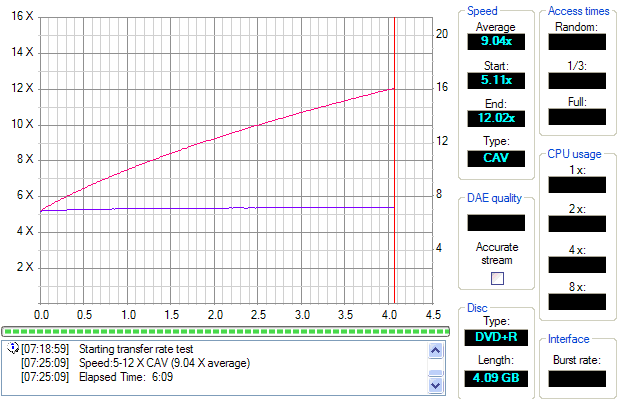Click the Random access time field
This screenshot has height=399, width=618.
(577, 41)
